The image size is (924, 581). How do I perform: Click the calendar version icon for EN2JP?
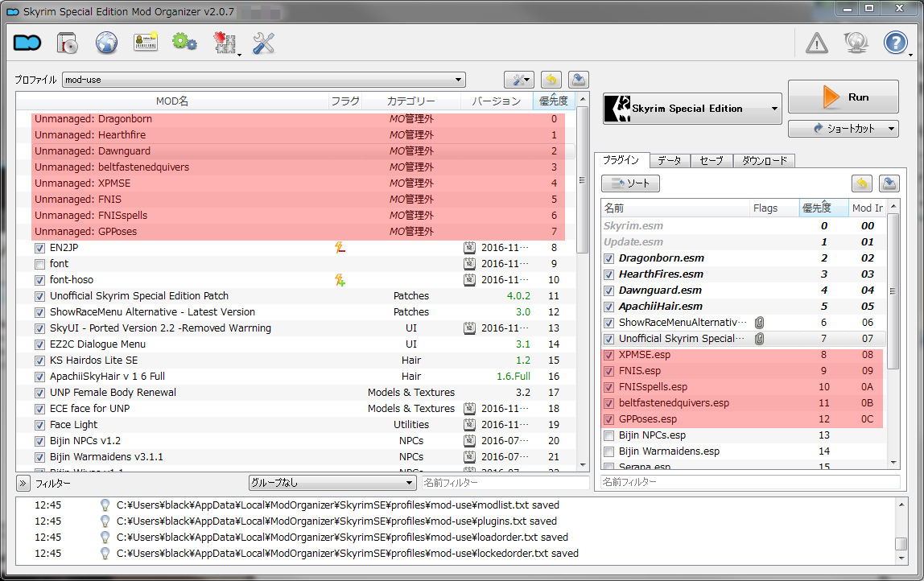click(469, 248)
